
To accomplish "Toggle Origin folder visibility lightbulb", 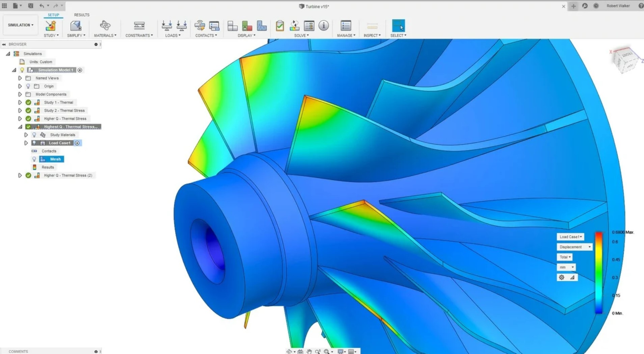I will click(28, 86).
